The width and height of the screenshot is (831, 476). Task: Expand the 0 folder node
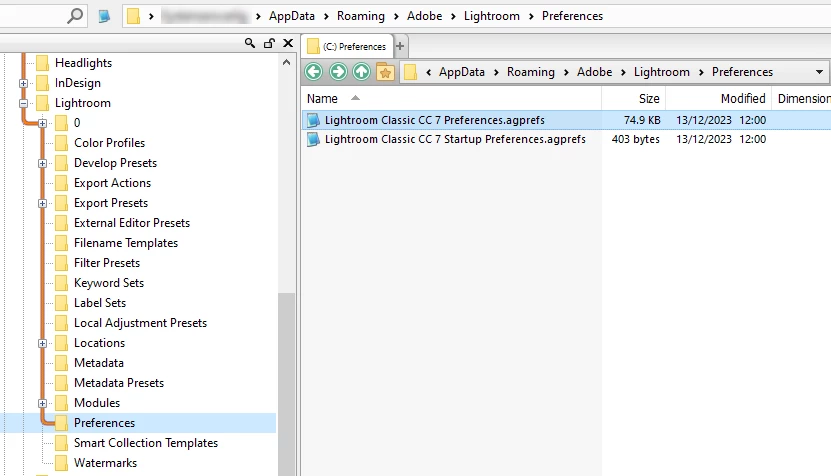[x=42, y=124]
